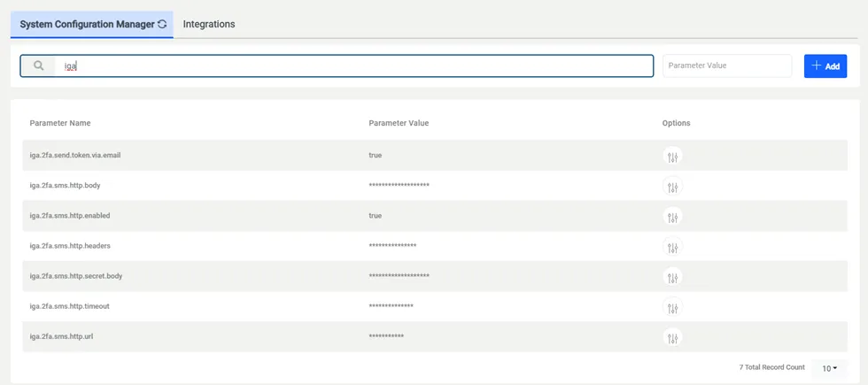Expand the page size dropdown showing 10

829,368
